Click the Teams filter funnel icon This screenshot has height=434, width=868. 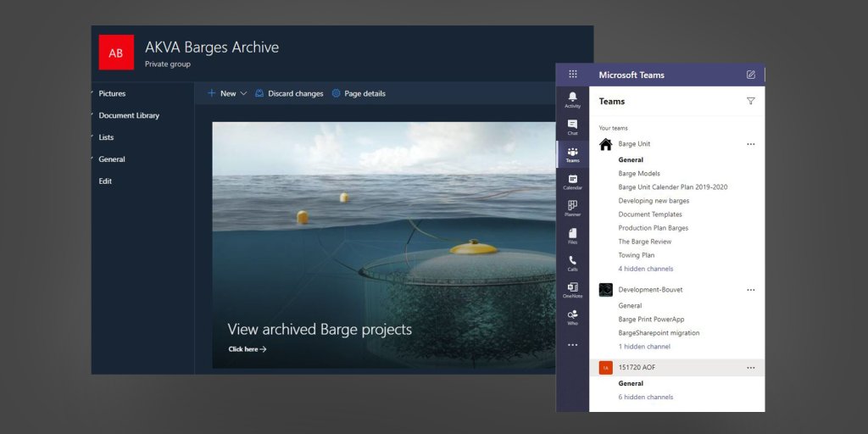[750, 101]
